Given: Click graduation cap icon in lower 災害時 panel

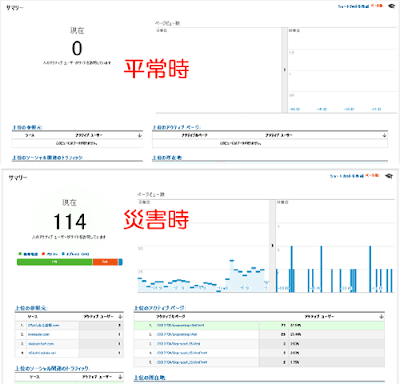Looking at the screenshot, I should (389, 176).
